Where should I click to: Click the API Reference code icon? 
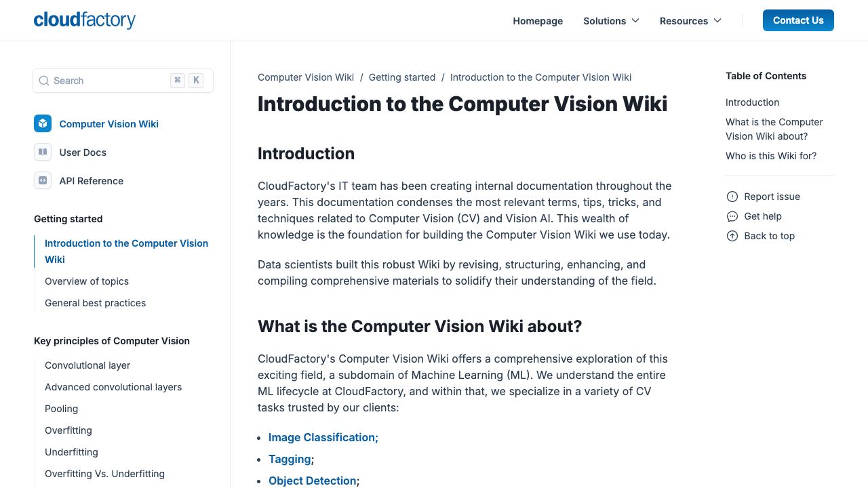(x=43, y=180)
